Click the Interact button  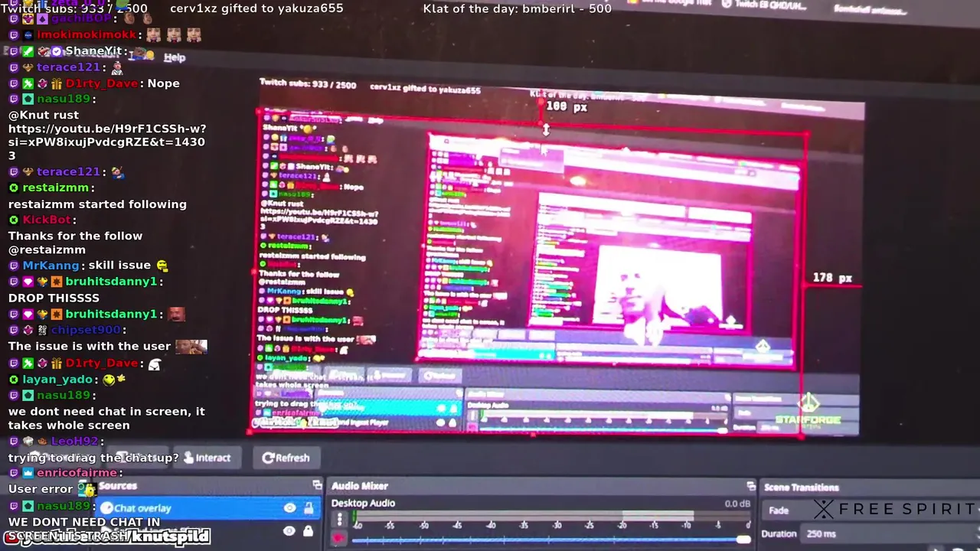tap(207, 458)
